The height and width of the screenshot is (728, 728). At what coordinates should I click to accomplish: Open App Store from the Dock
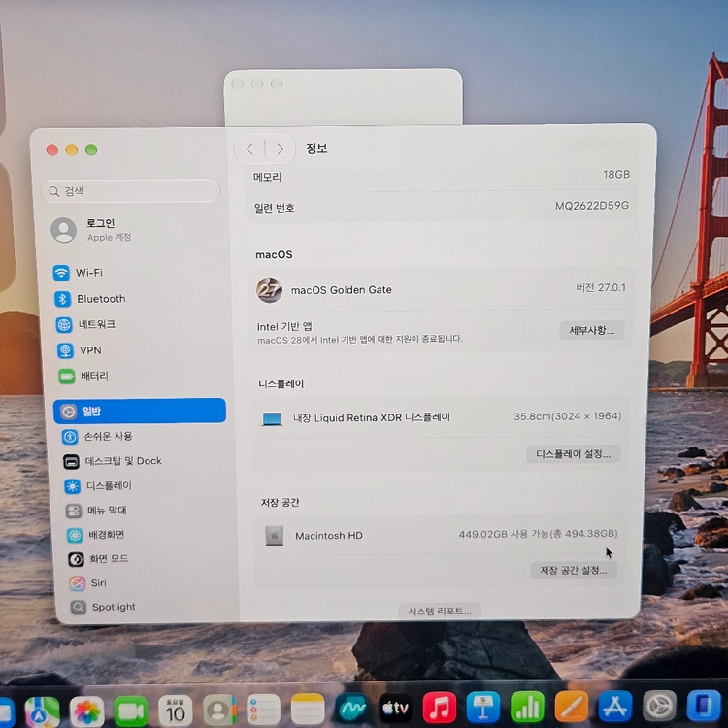pyautogui.click(x=615, y=707)
